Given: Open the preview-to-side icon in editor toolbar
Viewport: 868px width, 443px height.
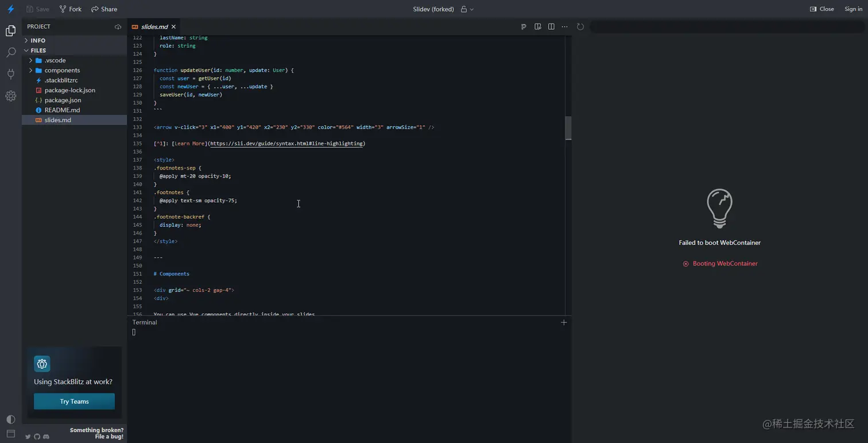Looking at the screenshot, I should [x=538, y=26].
